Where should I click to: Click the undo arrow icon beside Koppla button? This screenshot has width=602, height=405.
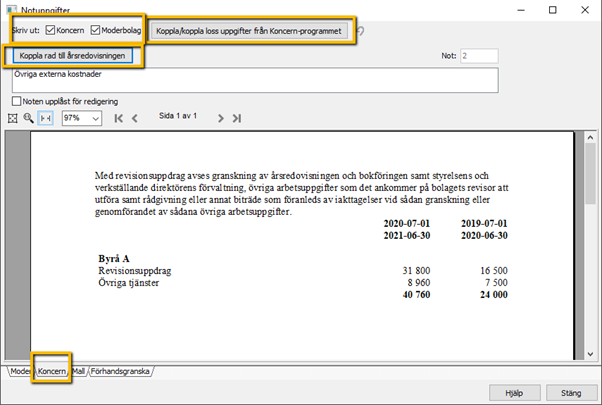pyautogui.click(x=361, y=31)
